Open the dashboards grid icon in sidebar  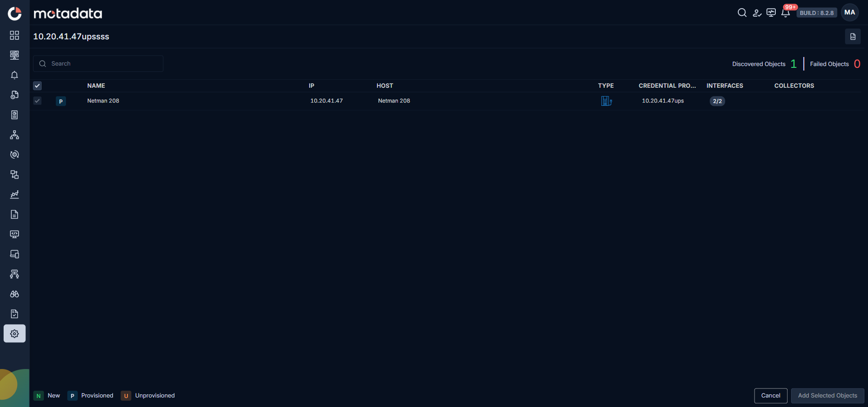[14, 35]
